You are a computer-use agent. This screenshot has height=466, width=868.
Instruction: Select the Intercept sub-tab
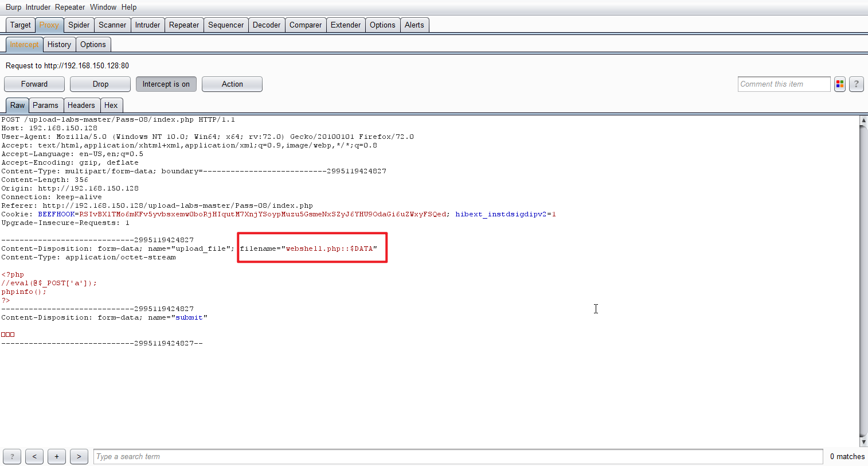click(x=24, y=44)
